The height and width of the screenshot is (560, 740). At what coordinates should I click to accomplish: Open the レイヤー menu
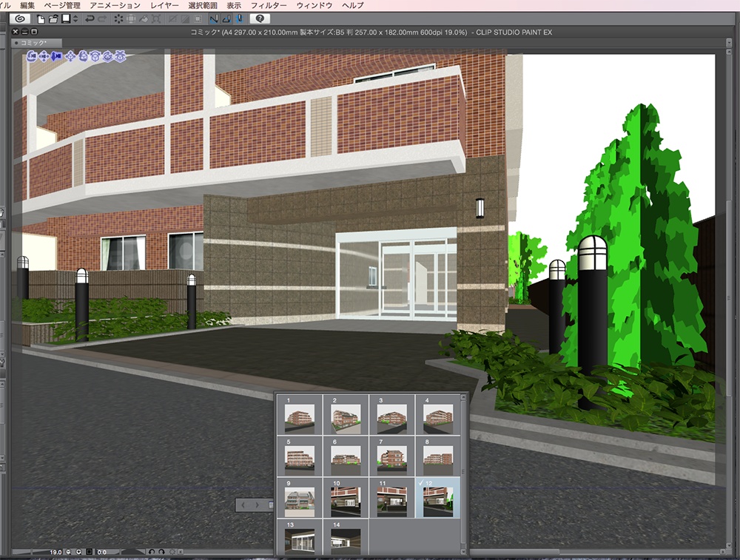click(164, 5)
